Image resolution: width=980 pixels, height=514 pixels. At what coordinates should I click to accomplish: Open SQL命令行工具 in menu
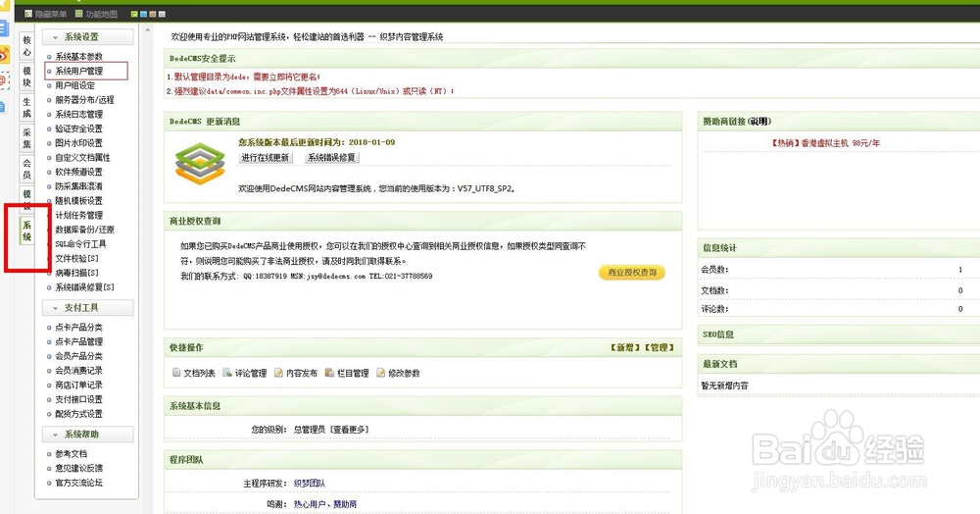pyautogui.click(x=80, y=244)
